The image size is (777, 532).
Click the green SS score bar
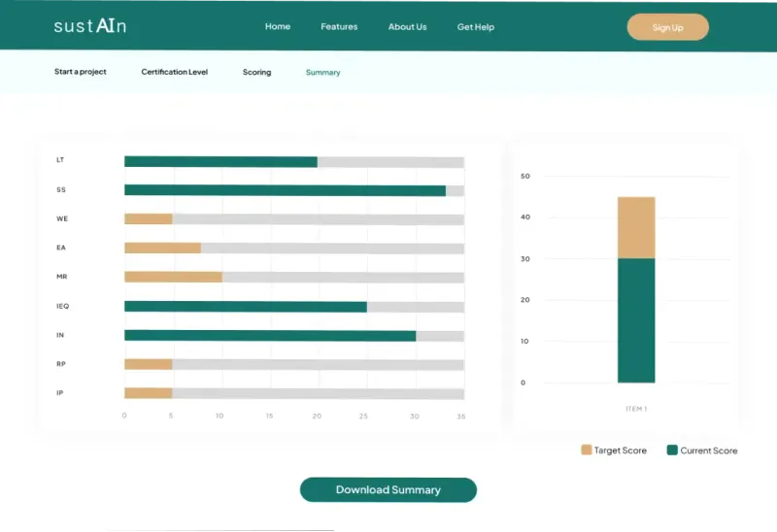click(285, 190)
